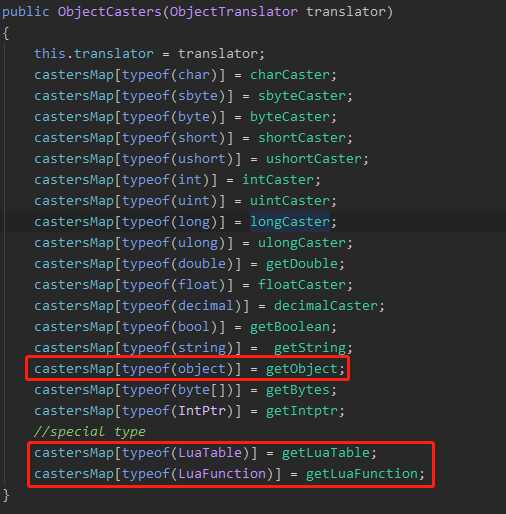
Task: Click 'decimal' keyword inside typeof
Action: point(206,306)
